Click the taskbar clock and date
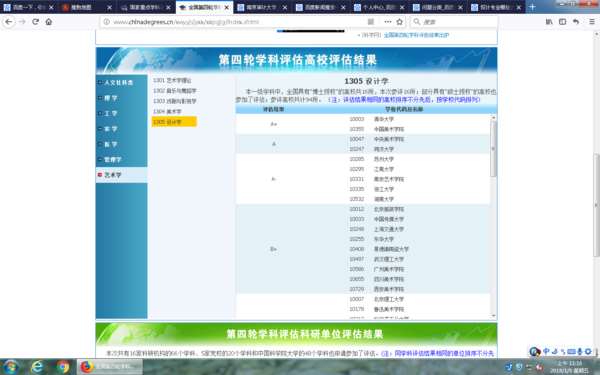This screenshot has width=600, height=375. pos(569,367)
